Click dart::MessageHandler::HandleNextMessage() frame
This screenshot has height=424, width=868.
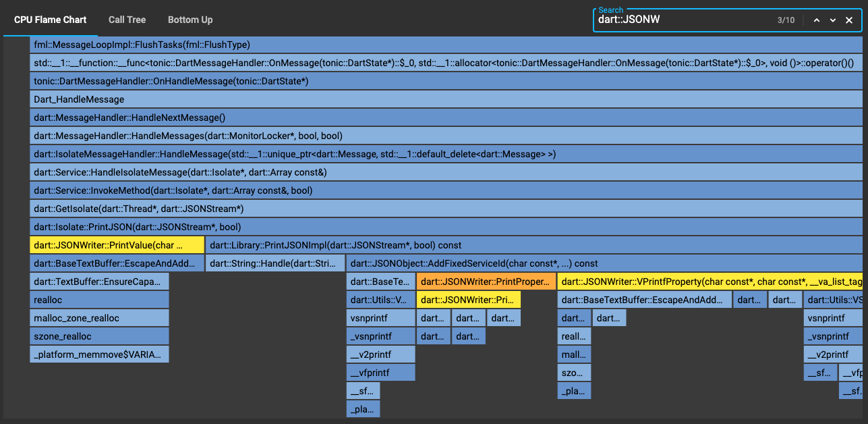[x=446, y=117]
